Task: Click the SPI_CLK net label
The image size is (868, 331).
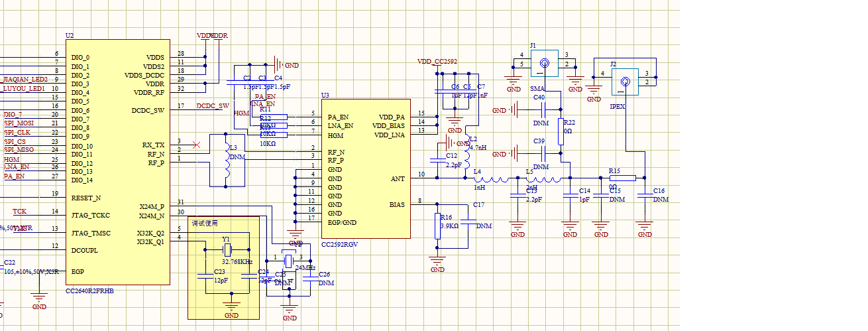Action: click(18, 132)
